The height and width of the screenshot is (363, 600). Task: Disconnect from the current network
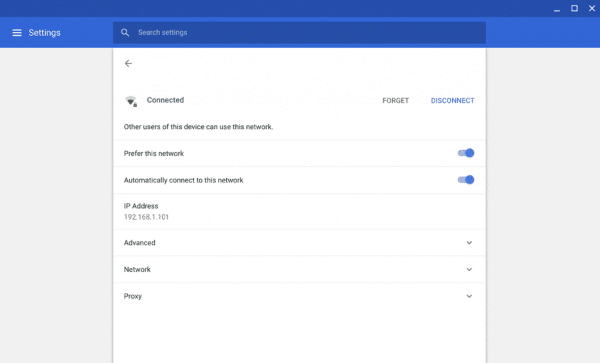coord(453,101)
